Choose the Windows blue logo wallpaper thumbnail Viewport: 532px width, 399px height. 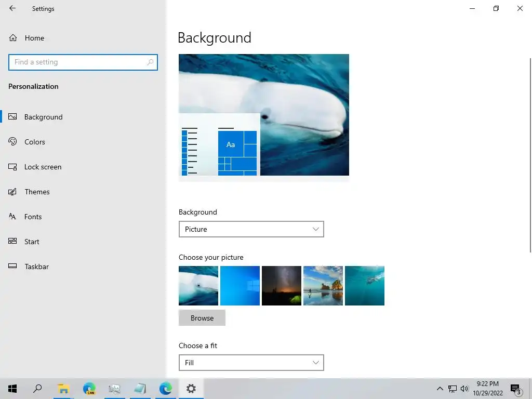pyautogui.click(x=240, y=286)
